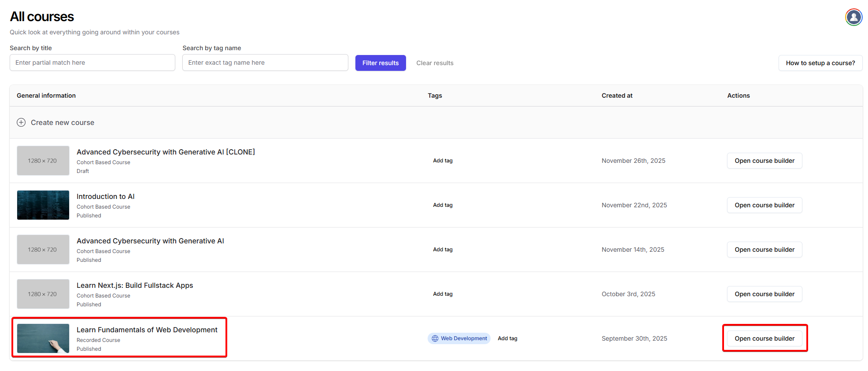Viewport: 868px width, 371px height.
Task: Focus the Search by tag name field
Action: tap(265, 62)
